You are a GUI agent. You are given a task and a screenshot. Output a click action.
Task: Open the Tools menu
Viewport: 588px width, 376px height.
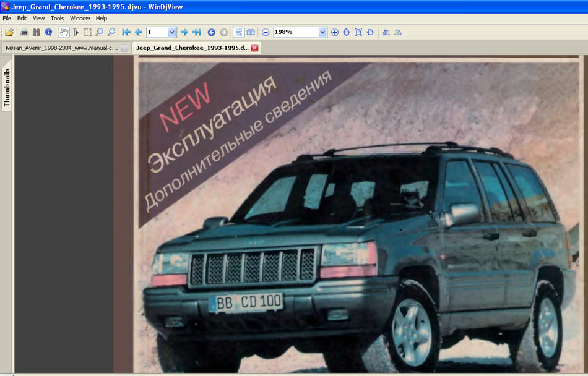point(57,19)
